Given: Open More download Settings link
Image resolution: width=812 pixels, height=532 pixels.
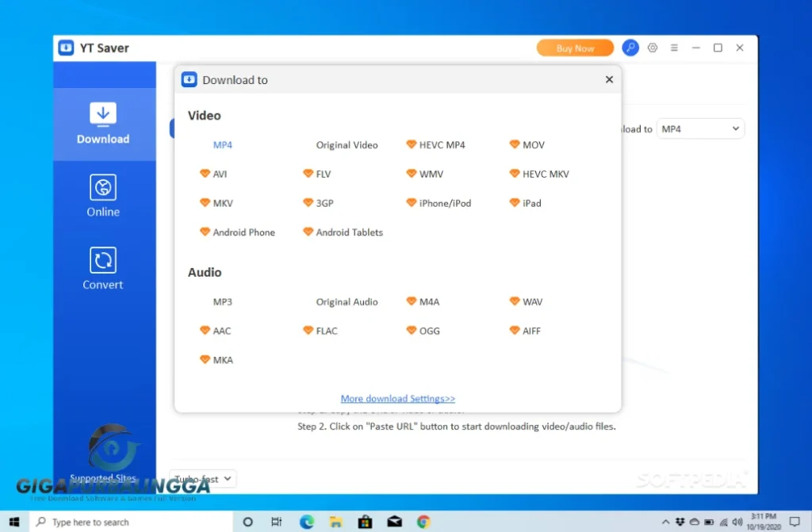Looking at the screenshot, I should point(397,398).
